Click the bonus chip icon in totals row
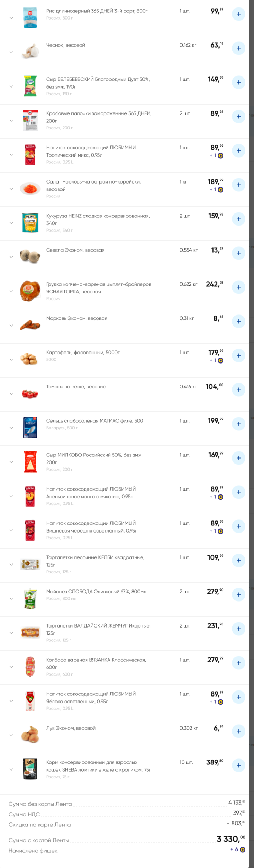Screen dimensions: 254x868 (x=243, y=850)
